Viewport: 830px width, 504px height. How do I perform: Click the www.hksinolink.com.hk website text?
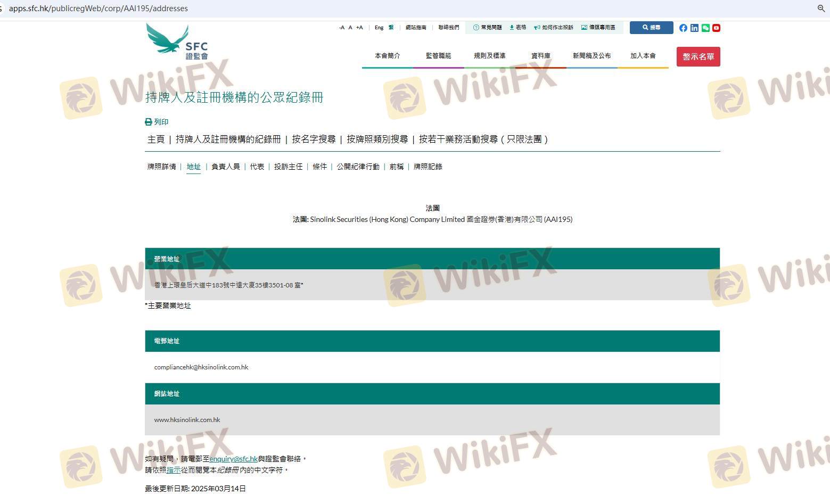[187, 420]
